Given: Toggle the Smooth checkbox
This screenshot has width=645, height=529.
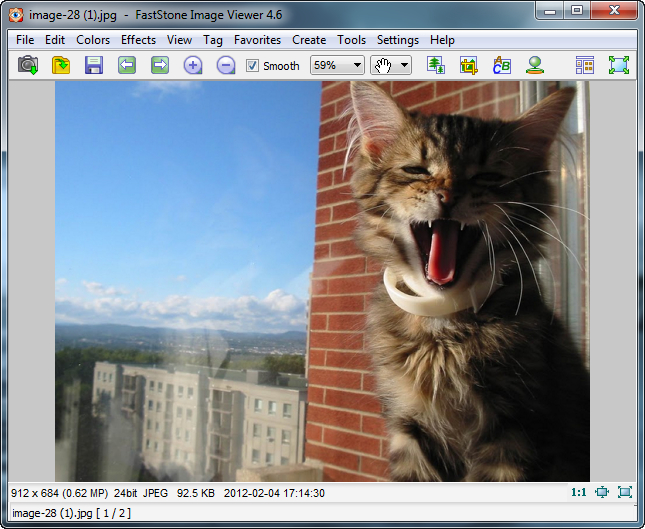Looking at the screenshot, I should pyautogui.click(x=252, y=66).
